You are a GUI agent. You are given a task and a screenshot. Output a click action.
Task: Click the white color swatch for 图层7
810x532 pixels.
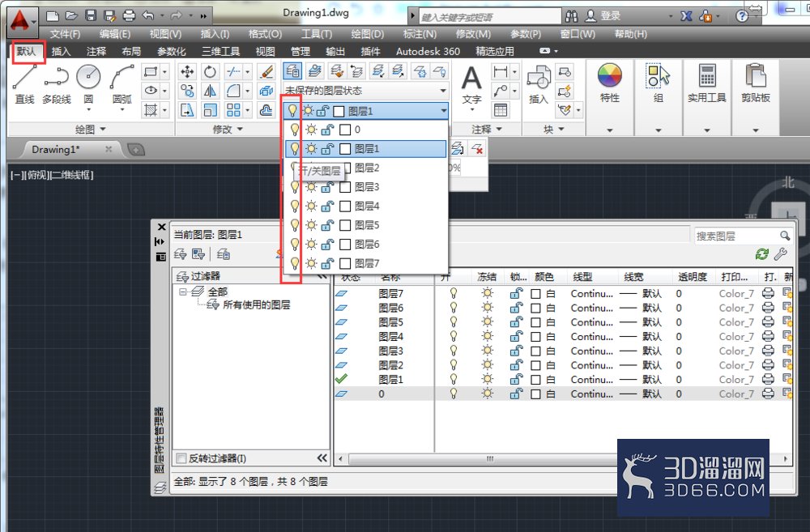(x=535, y=294)
